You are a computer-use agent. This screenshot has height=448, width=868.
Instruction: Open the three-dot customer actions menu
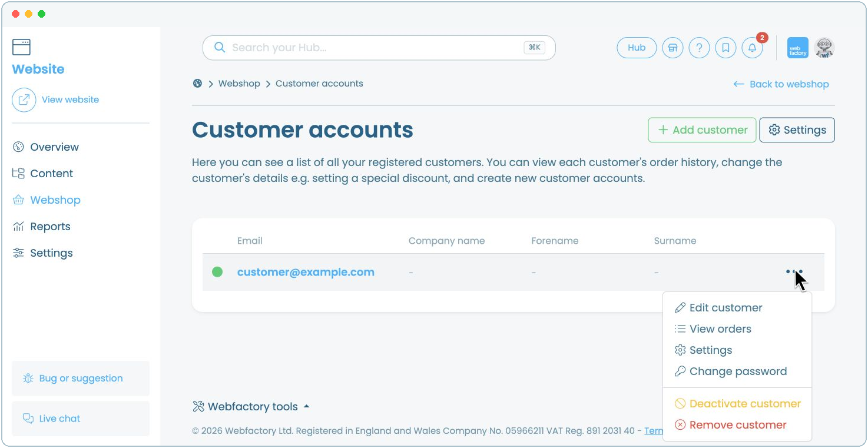[794, 272]
